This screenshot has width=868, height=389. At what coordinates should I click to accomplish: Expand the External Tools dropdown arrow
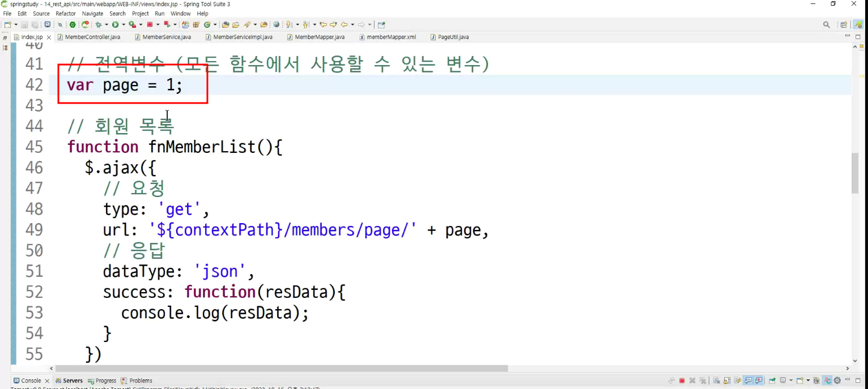tap(141, 25)
